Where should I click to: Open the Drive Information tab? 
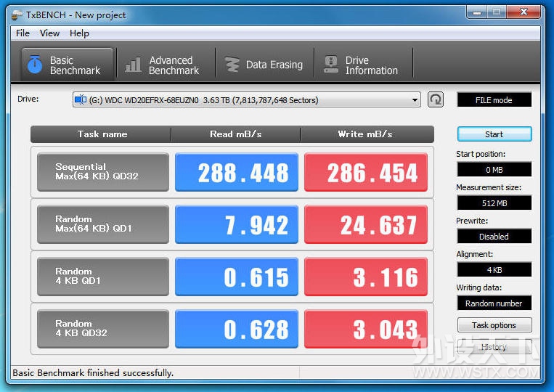(x=364, y=65)
